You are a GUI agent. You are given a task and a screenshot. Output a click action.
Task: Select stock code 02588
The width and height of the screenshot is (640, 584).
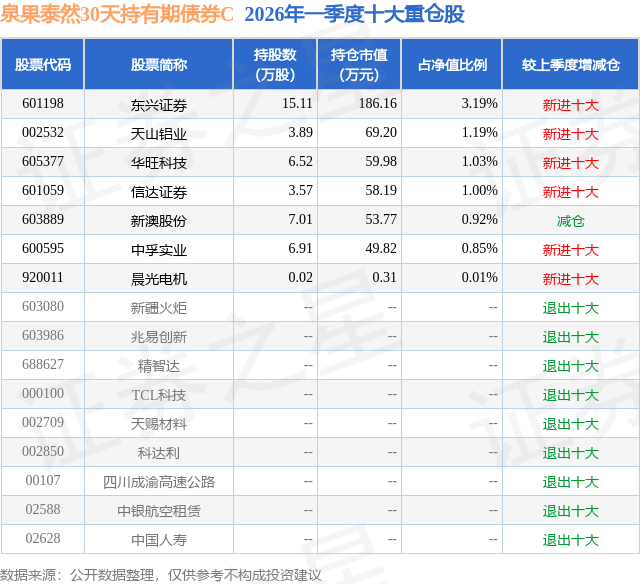click(x=43, y=509)
